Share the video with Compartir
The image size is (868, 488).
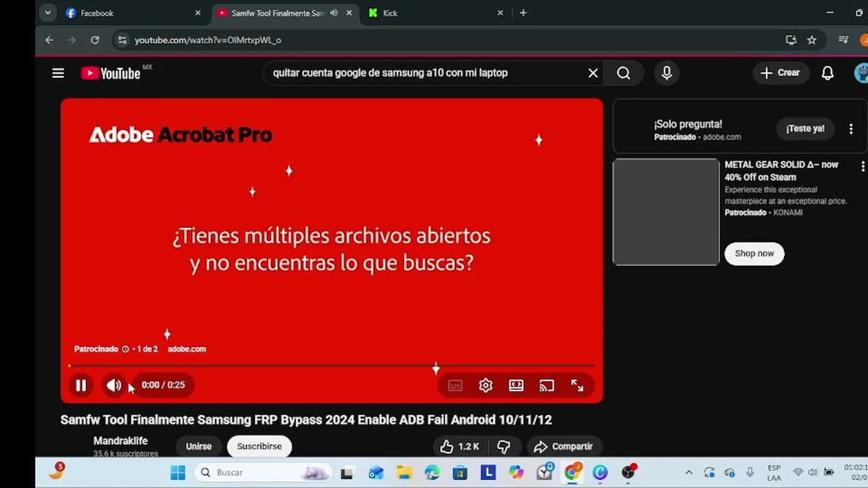(x=564, y=447)
